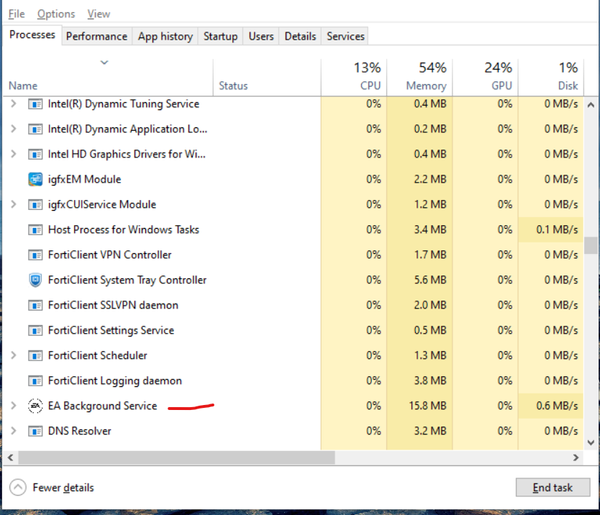
Task: Click the EA Background Service icon
Action: tap(35, 406)
